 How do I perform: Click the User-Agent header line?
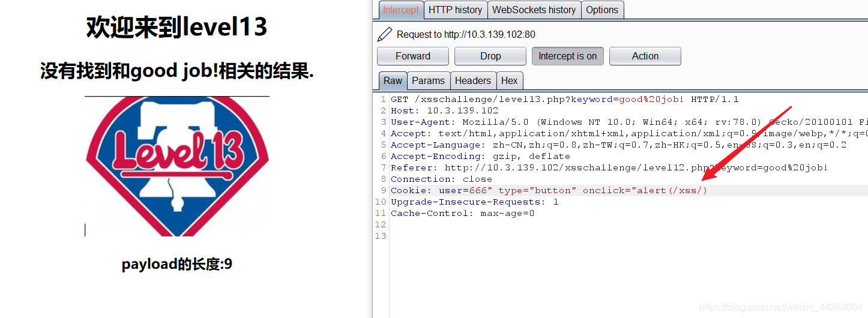(628, 122)
